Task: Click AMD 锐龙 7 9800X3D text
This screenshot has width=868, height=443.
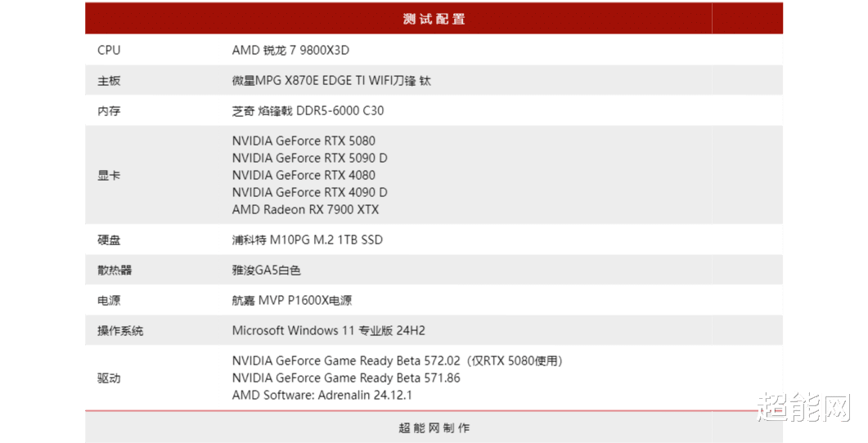Action: (x=290, y=51)
